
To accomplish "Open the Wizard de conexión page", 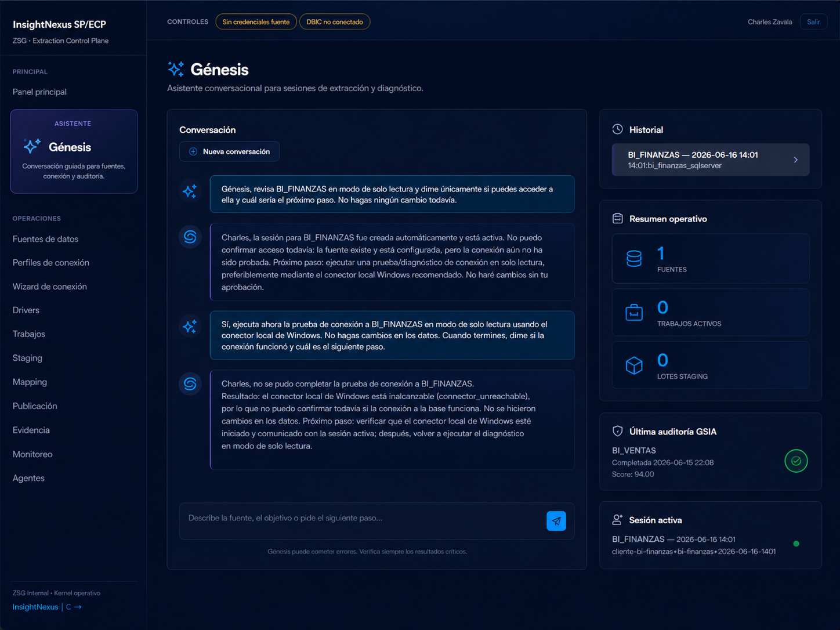I will [50, 287].
